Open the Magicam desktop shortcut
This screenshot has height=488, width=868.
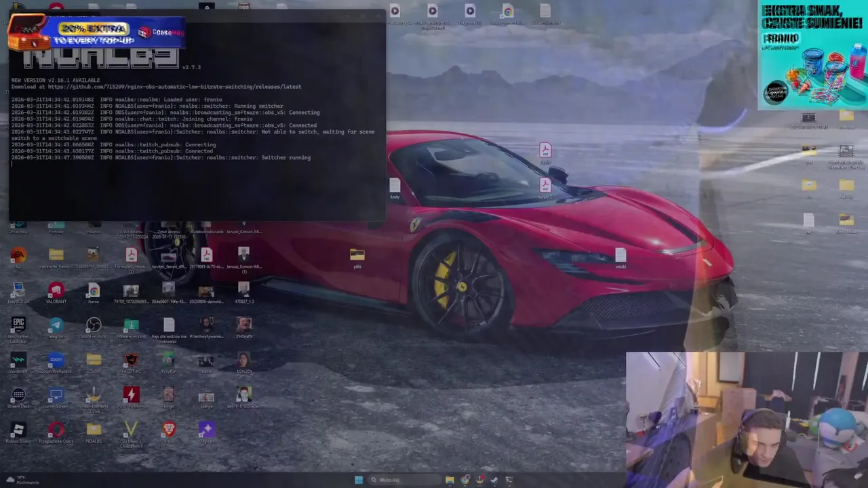pos(206,432)
